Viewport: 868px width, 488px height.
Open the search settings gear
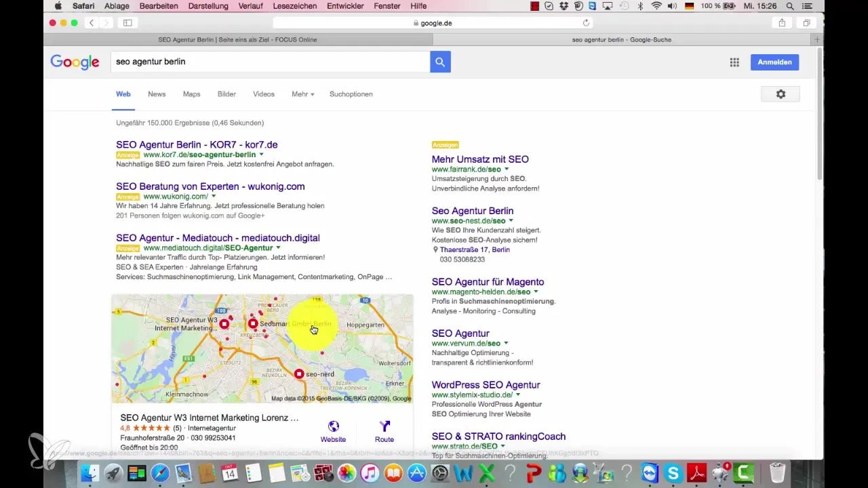pos(781,94)
